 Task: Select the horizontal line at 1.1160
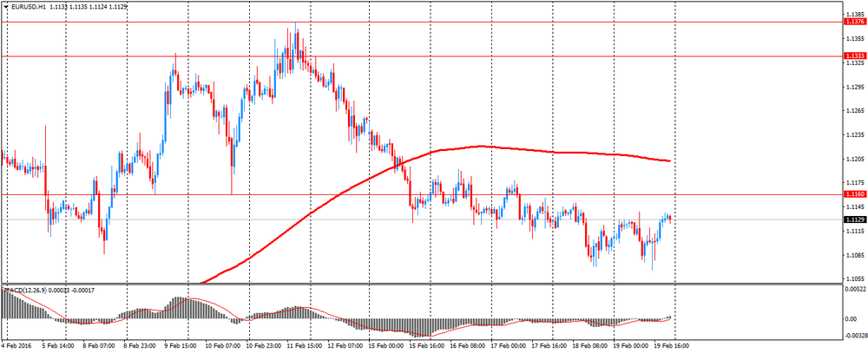point(421,194)
